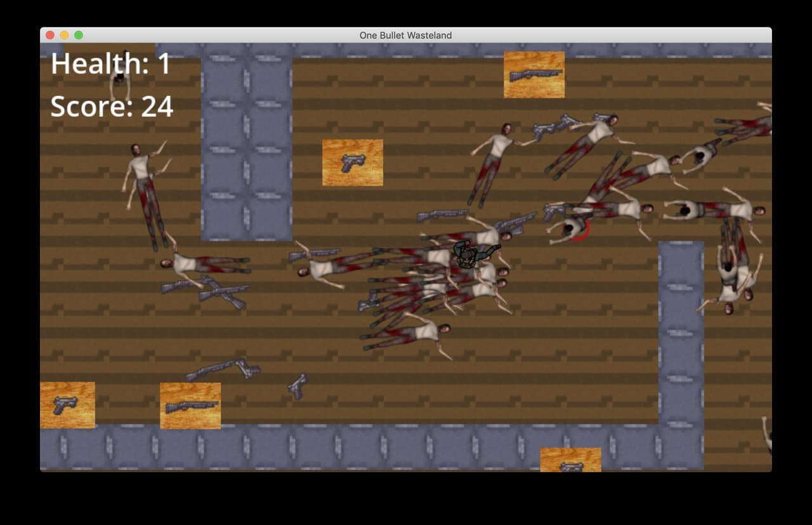The image size is (812, 525).
Task: Grab the shotgun crate above the bottom wall
Action: tap(190, 406)
